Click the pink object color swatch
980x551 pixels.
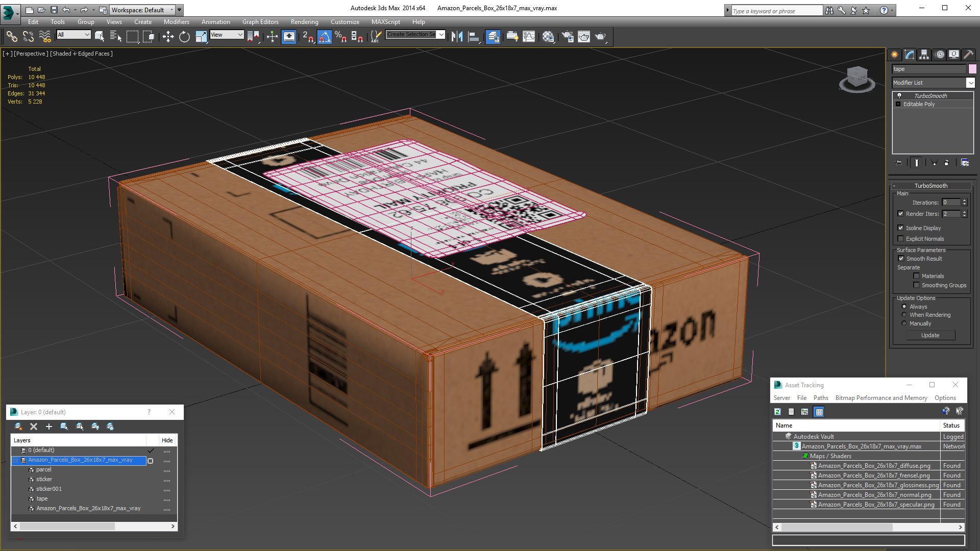click(x=972, y=69)
